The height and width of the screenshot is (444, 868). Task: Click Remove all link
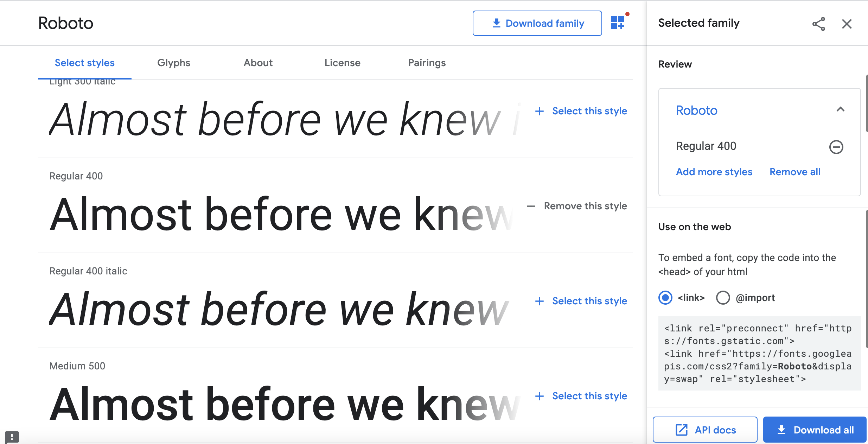click(x=795, y=172)
